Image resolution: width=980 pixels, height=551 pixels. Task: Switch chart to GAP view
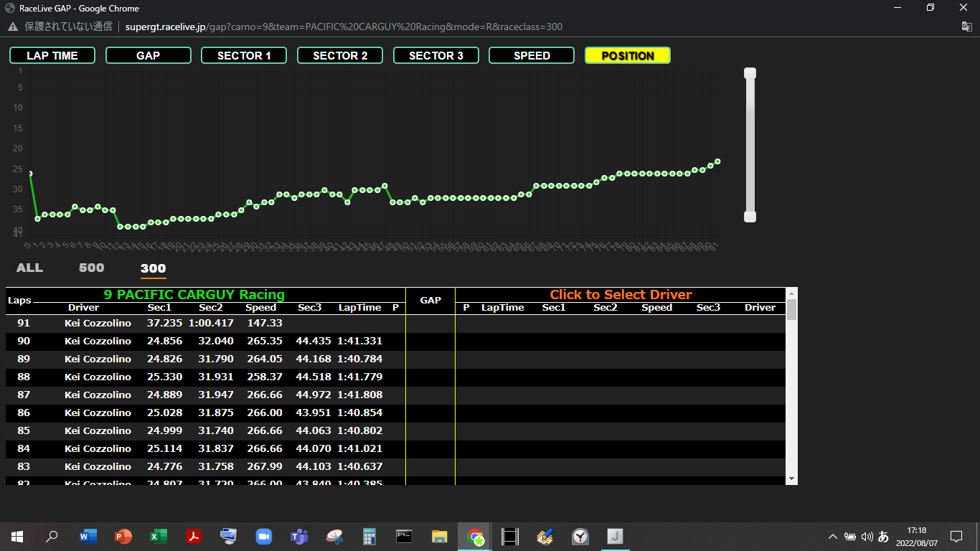click(149, 55)
